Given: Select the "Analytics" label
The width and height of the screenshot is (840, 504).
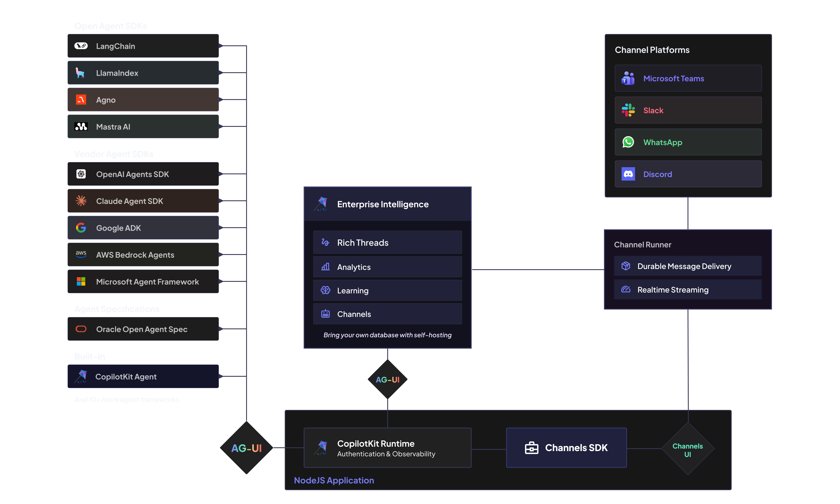Looking at the screenshot, I should pyautogui.click(x=354, y=267).
